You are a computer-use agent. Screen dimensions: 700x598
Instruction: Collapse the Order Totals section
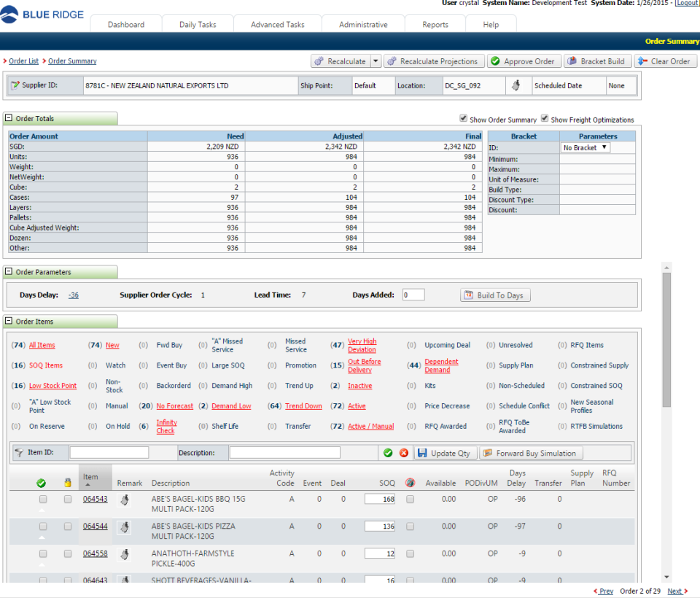tap(9, 117)
